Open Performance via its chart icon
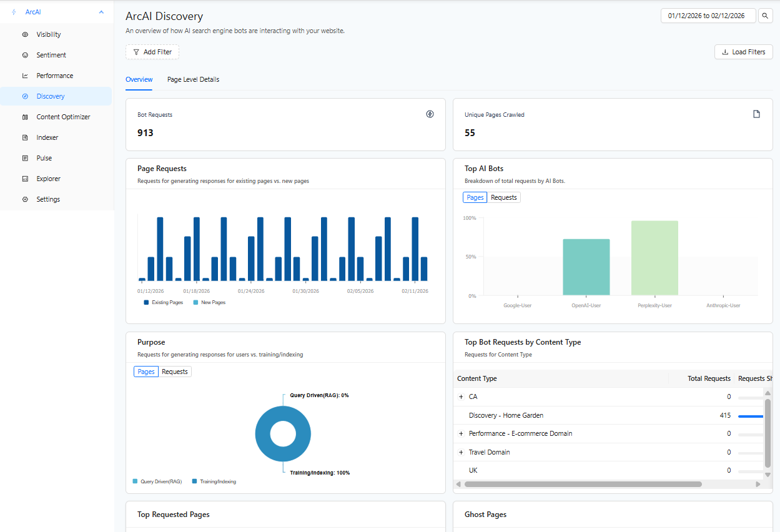The height and width of the screenshot is (532, 780). 25,76
